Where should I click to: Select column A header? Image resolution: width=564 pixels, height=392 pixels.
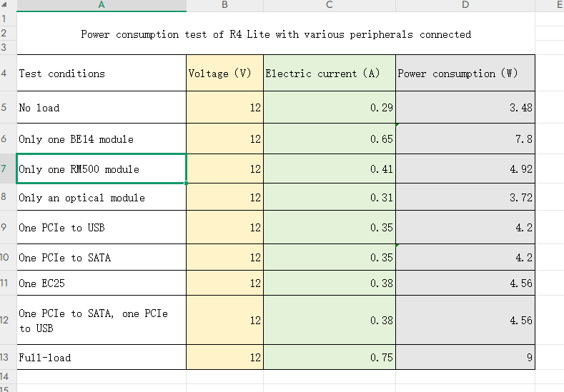tap(102, 5)
